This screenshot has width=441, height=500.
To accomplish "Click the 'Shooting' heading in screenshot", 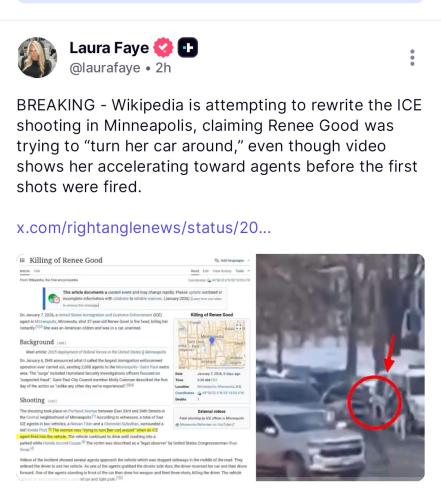I will 32,400.
